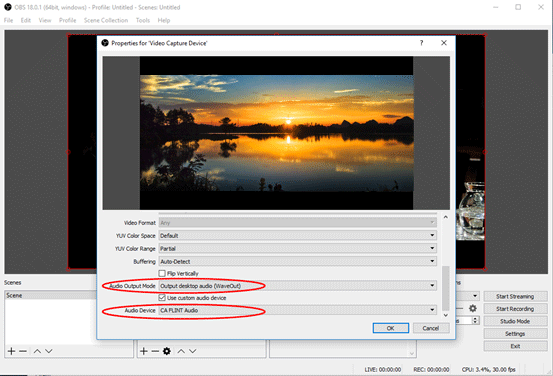Open the Profile menu
Viewport: 553px width, 376px height.
tap(67, 20)
